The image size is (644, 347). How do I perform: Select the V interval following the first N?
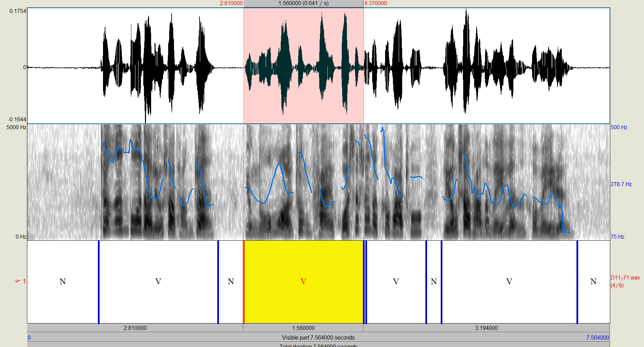(158, 282)
